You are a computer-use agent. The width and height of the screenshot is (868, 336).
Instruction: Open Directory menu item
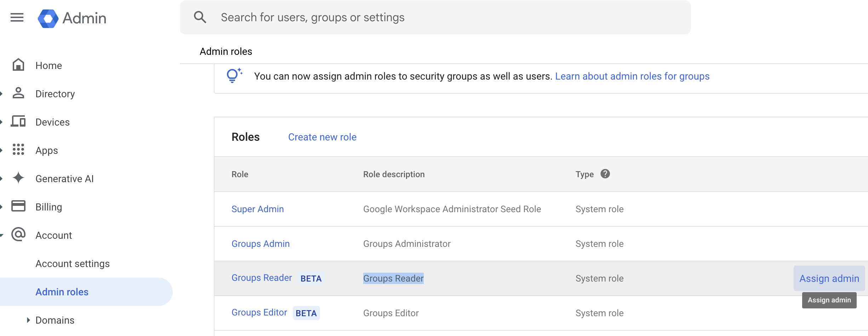[x=55, y=94]
